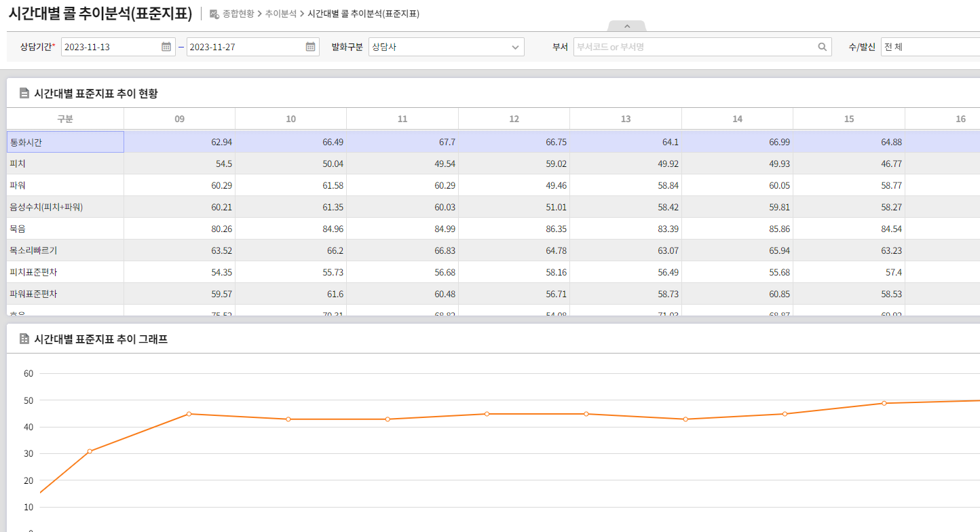Click the chart icon beside 시간대별 표준지표 추이 그래프
980x532 pixels.
pos(24,339)
